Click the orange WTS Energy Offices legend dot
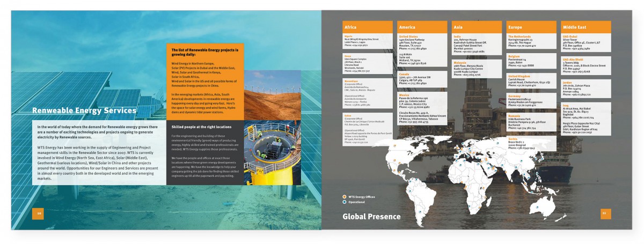The image size is (644, 244). 345,197
